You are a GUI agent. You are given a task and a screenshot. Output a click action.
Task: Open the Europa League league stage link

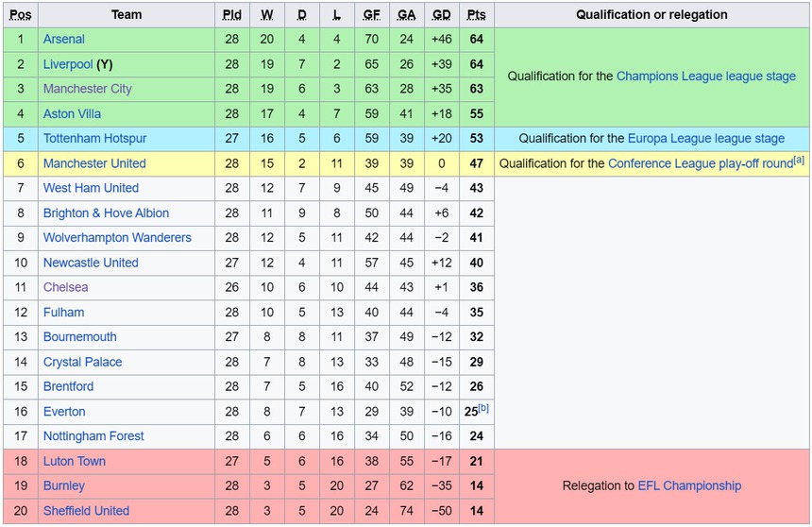click(705, 139)
